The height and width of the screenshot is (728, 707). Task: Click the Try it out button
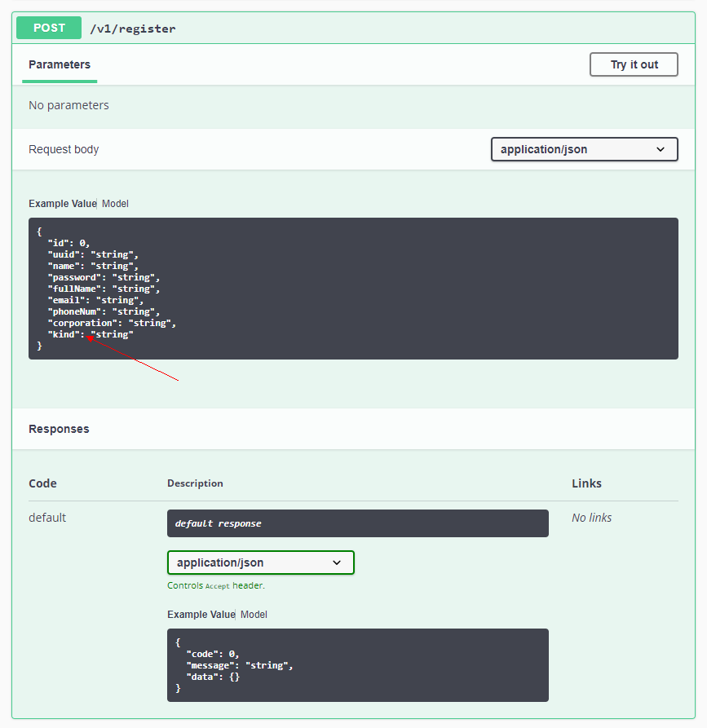click(634, 64)
